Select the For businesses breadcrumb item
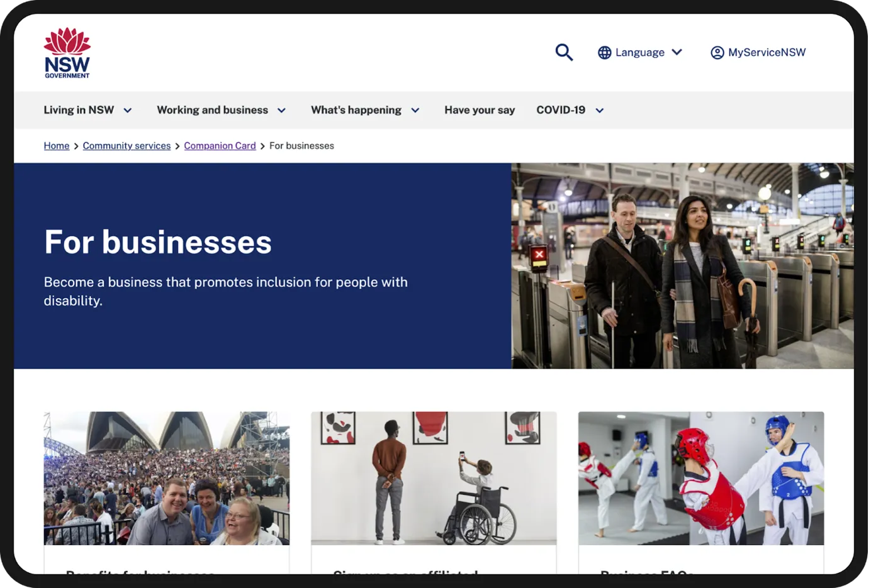 301,145
